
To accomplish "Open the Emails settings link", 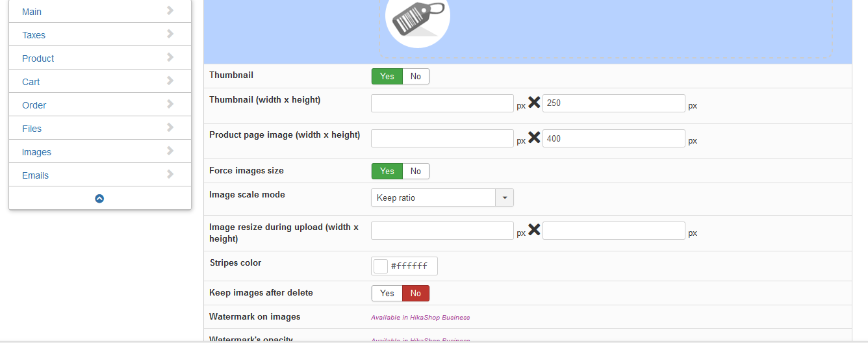I will [35, 175].
